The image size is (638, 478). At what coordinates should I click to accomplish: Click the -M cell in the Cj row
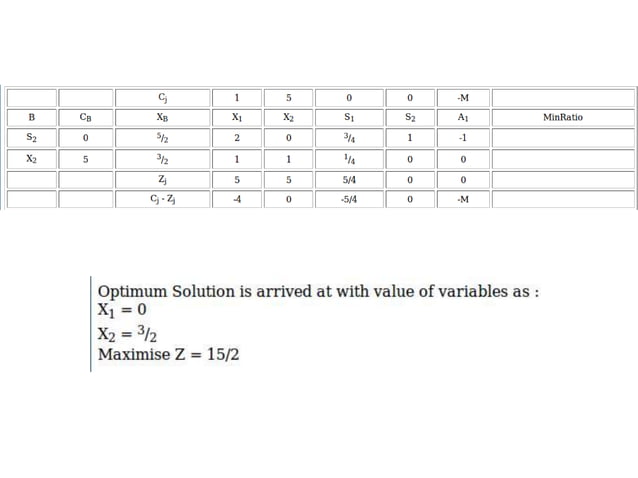tap(462, 98)
